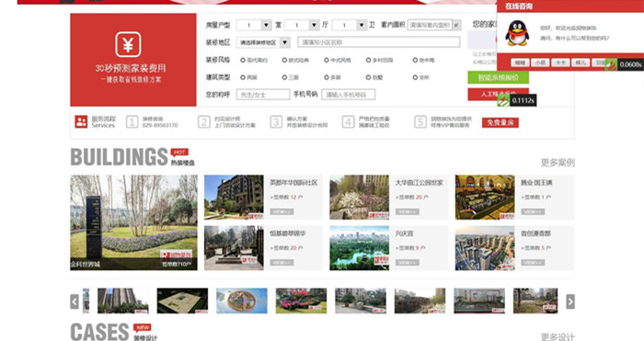Click the 在线咨询 chat popup header
Screen dimensions: 644x341
point(570,6)
